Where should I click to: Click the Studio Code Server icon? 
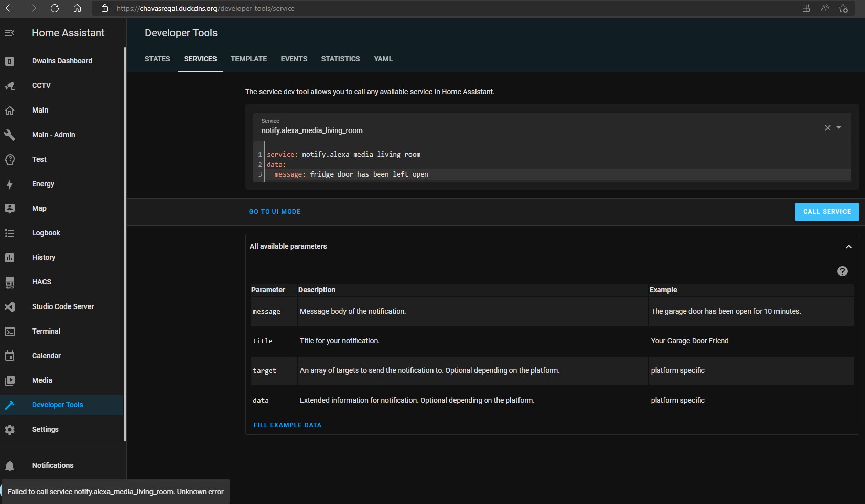(x=10, y=306)
